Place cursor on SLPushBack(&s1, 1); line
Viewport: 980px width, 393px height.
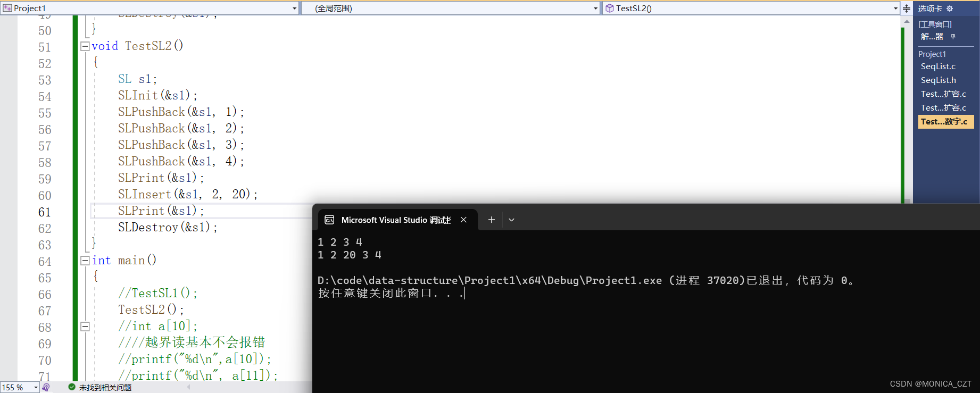[x=181, y=112]
